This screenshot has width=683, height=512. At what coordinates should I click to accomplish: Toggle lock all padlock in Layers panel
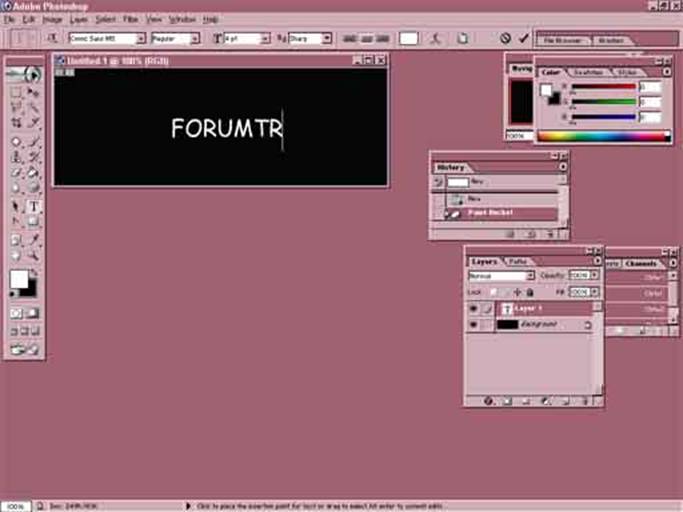(x=530, y=292)
